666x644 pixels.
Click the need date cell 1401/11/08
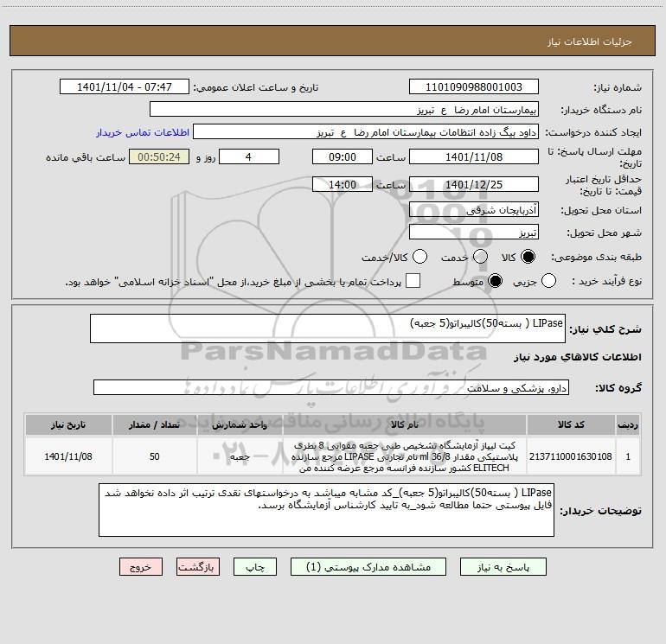click(x=68, y=456)
